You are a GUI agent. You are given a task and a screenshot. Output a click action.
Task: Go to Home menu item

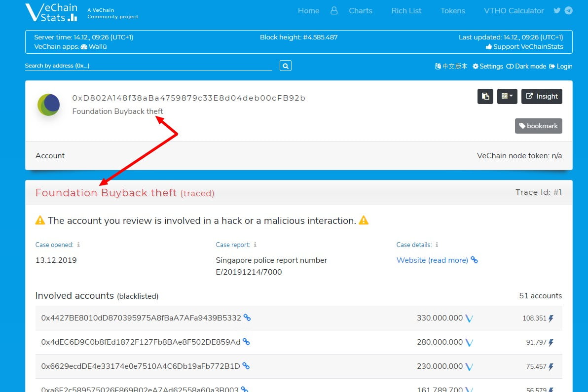tap(309, 11)
